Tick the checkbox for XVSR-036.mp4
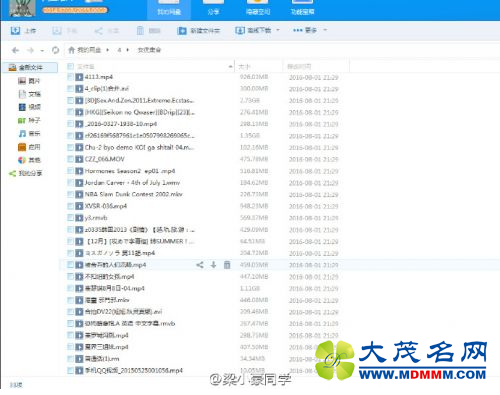Screen dimensions: 500x395 click(70, 206)
